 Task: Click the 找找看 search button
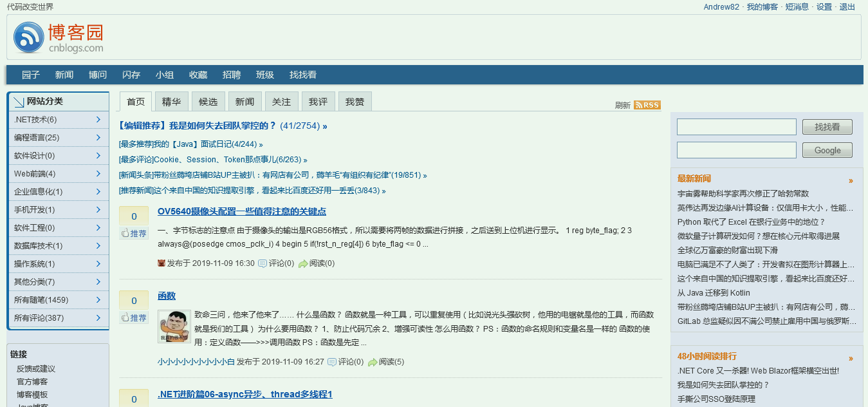click(827, 127)
